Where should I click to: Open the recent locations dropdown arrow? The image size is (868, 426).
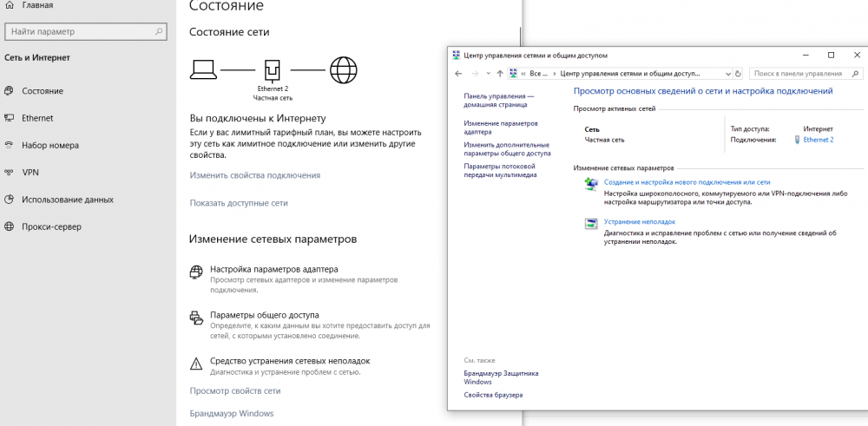tap(488, 74)
